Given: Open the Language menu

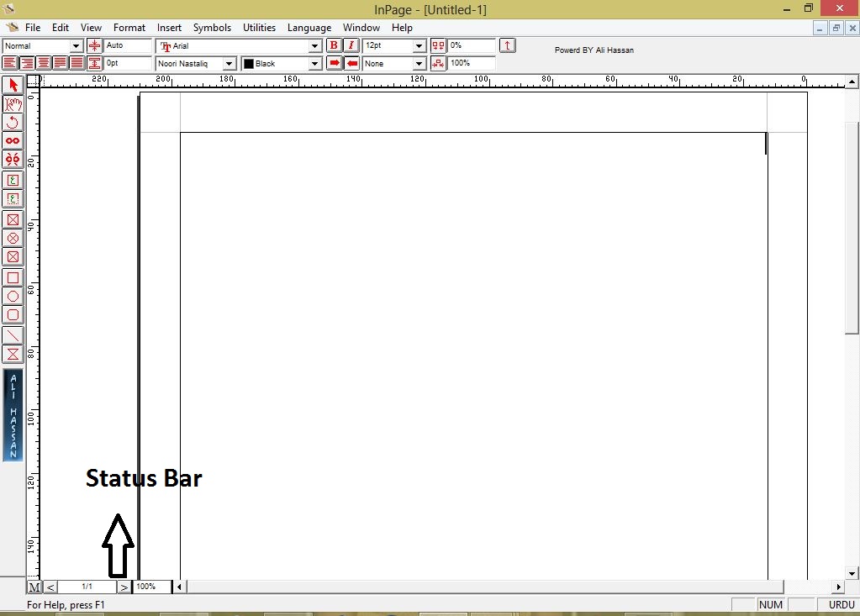Looking at the screenshot, I should pos(309,27).
